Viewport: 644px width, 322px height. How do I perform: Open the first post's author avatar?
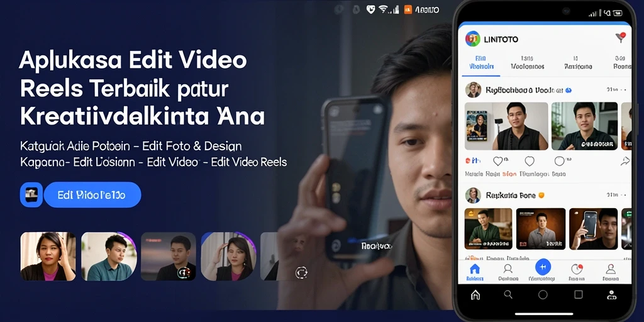point(473,89)
